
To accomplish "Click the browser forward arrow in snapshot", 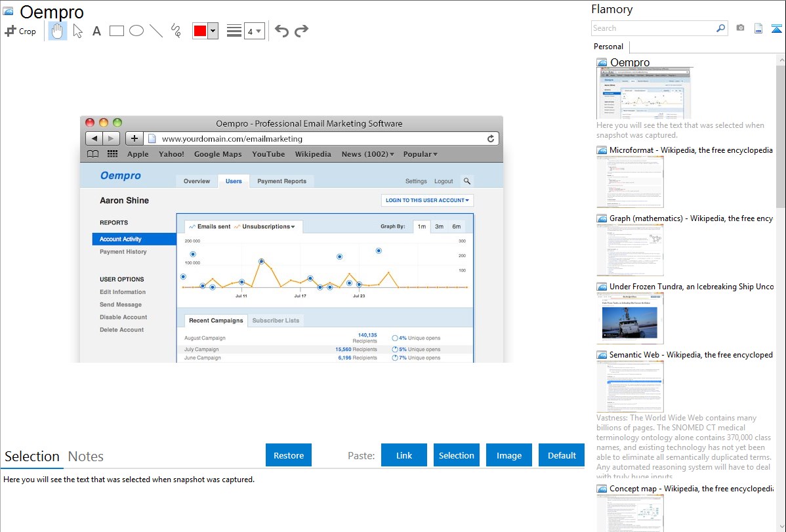I will [x=112, y=138].
